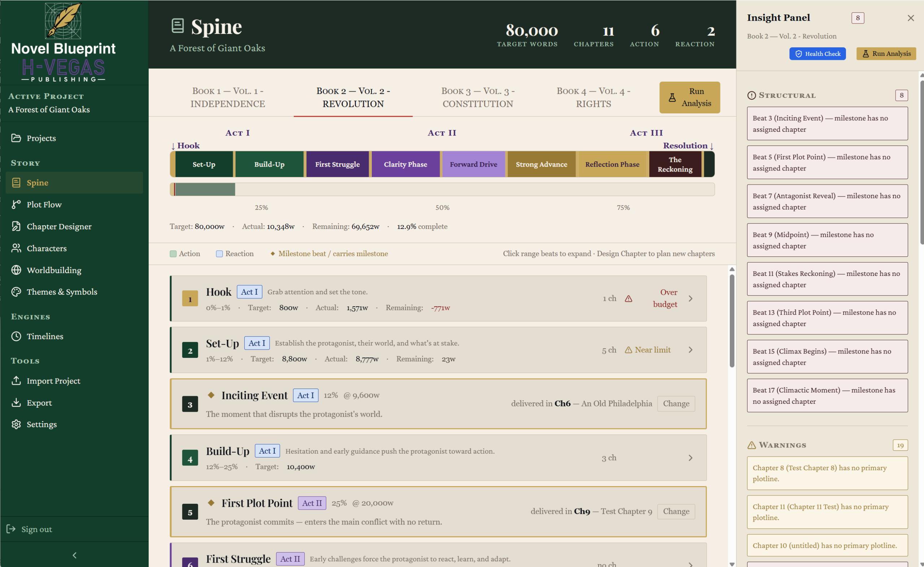Open Beat 9 (Midpoint) structural issue card
The image size is (924, 567).
click(827, 240)
